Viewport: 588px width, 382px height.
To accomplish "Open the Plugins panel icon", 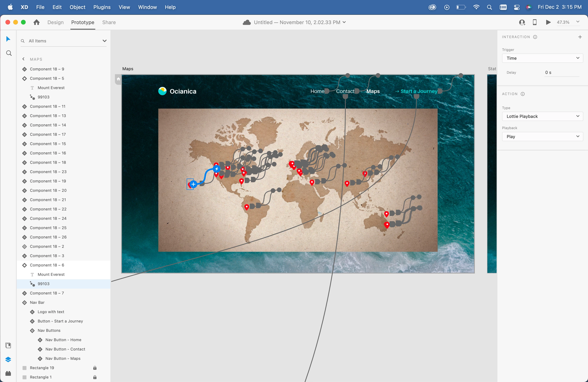I will tap(8, 373).
